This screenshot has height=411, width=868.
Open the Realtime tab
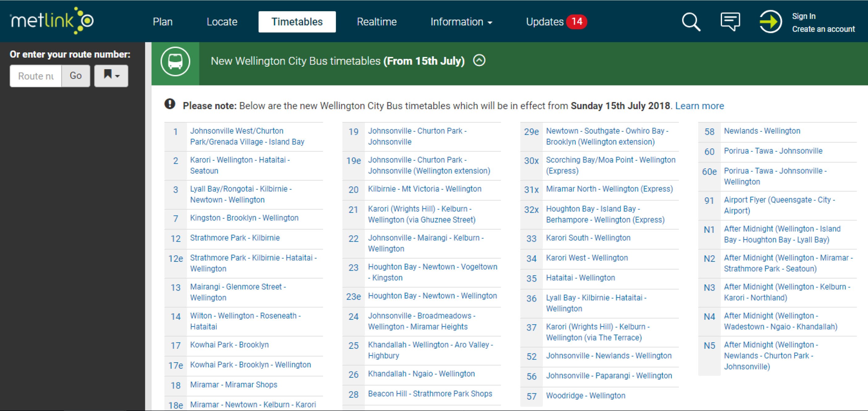point(376,22)
